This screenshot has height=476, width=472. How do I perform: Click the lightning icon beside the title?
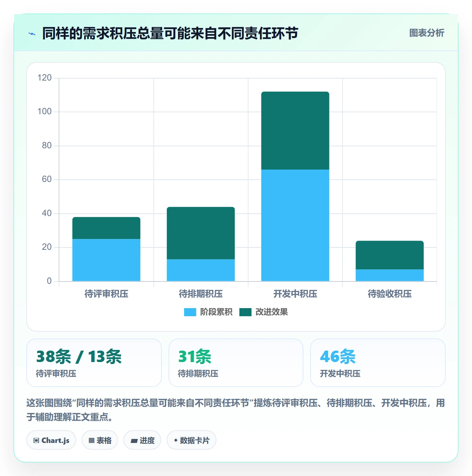coord(32,34)
